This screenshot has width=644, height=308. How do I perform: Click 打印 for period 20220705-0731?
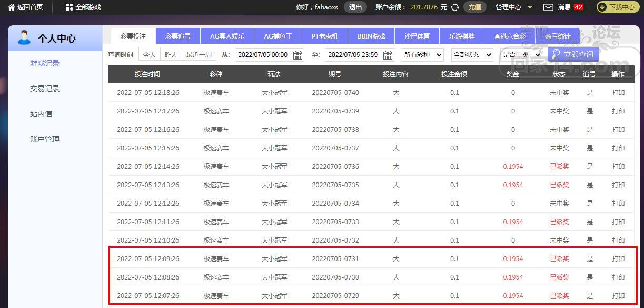click(618, 259)
